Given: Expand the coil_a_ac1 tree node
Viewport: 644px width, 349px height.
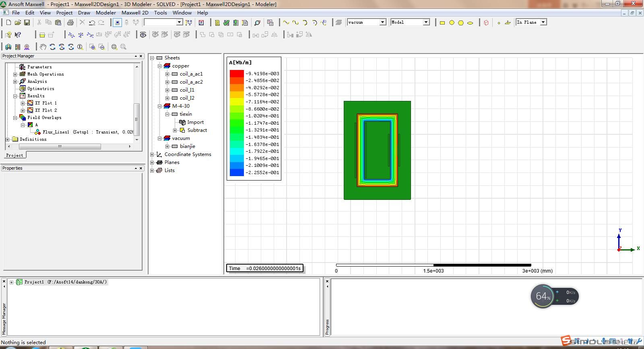Looking at the screenshot, I should pyautogui.click(x=167, y=74).
